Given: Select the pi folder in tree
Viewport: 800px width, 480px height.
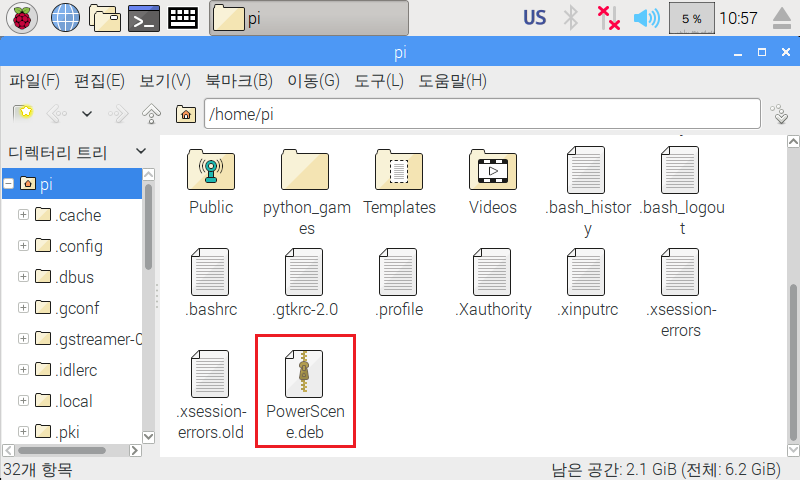Looking at the screenshot, I should click(72, 184).
